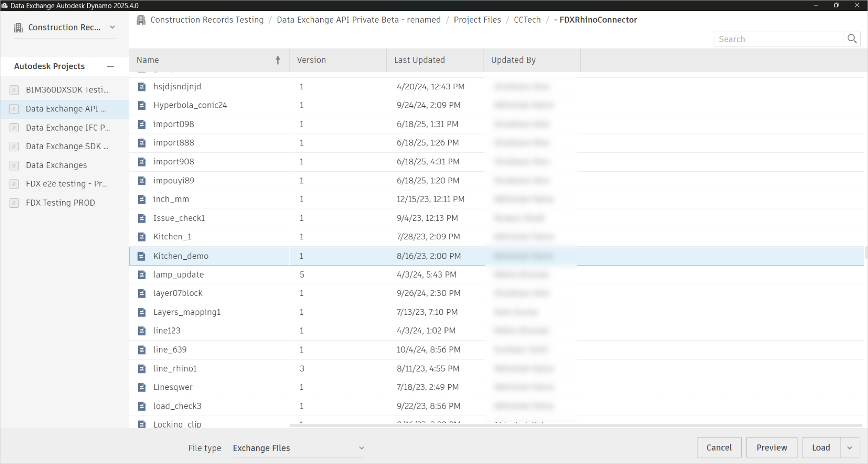
Task: Click the exchange file icon for Hyperbola_conic24
Action: click(141, 105)
